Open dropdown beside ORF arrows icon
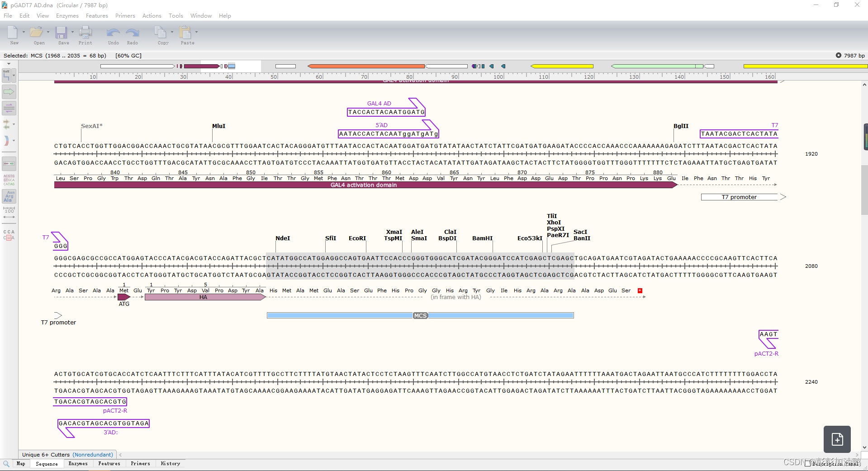Image resolution: width=868 pixels, height=471 pixels. 14,124
